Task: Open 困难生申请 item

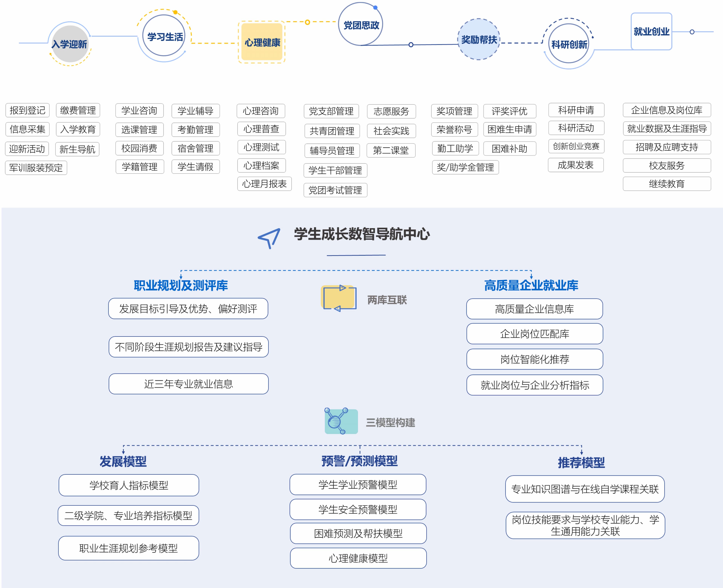Action: pos(510,129)
